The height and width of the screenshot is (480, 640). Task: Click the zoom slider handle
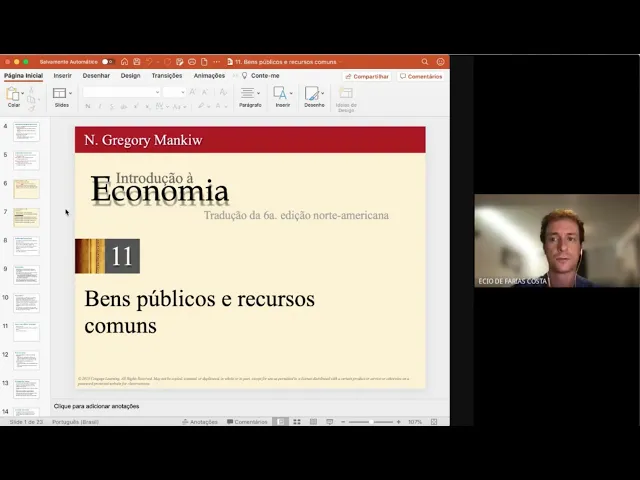(x=371, y=422)
